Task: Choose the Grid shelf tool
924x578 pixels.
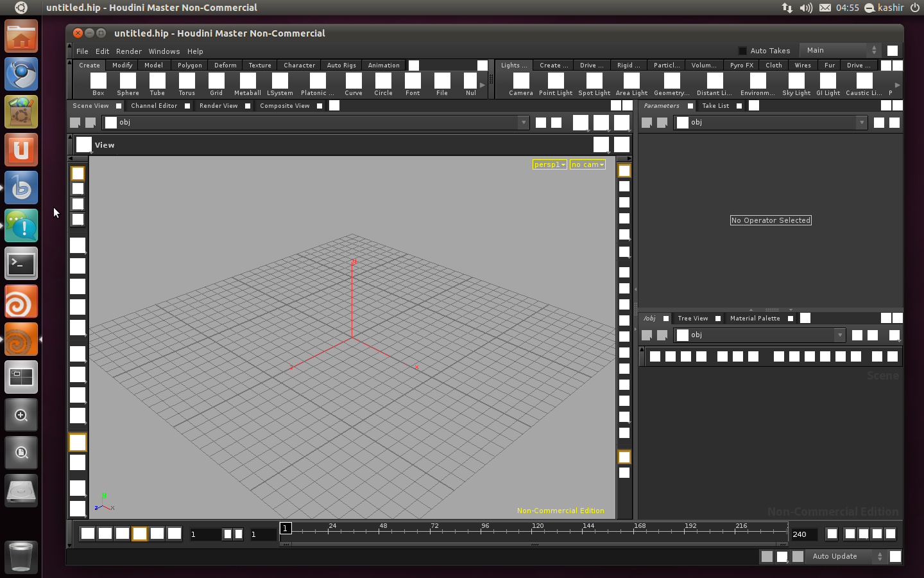Action: point(216,84)
